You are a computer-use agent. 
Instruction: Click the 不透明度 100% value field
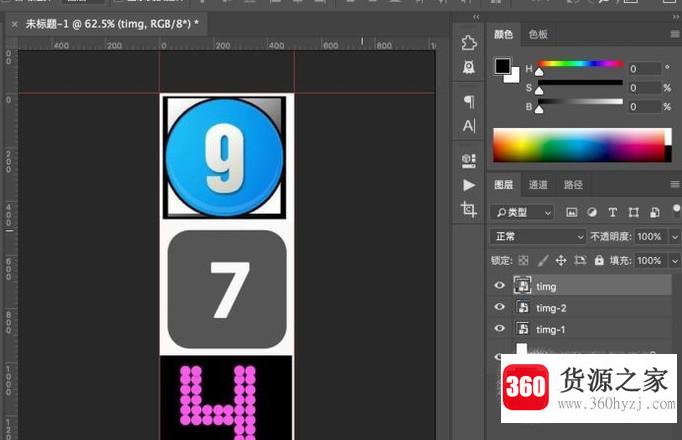click(652, 237)
